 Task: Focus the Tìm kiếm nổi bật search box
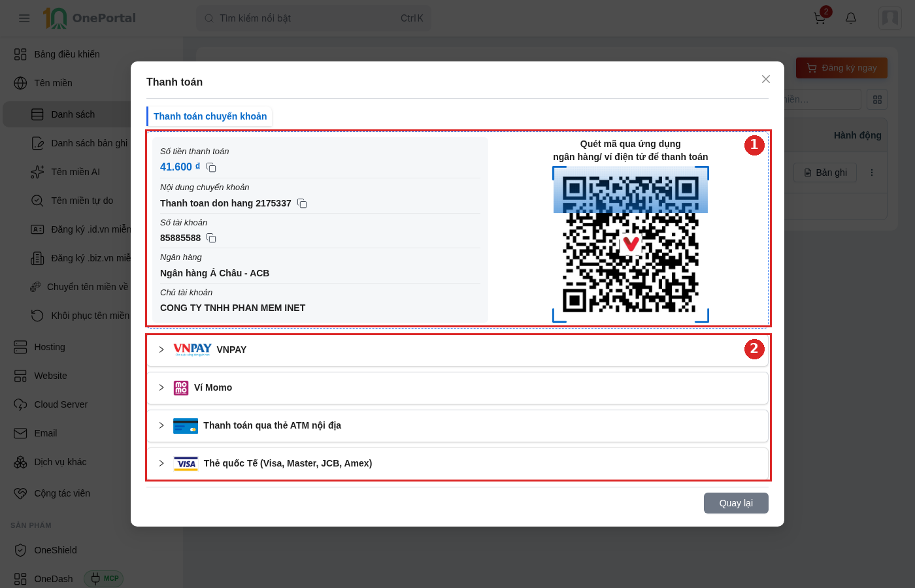314,18
